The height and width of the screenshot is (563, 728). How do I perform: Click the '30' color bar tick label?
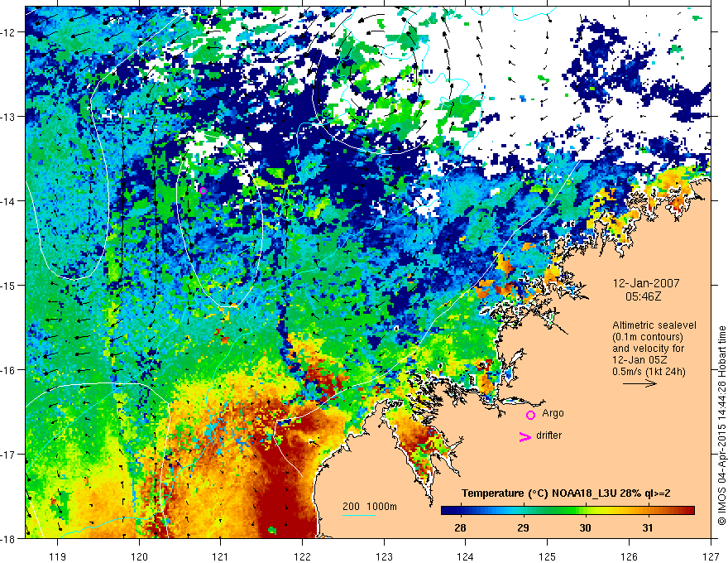pyautogui.click(x=586, y=527)
